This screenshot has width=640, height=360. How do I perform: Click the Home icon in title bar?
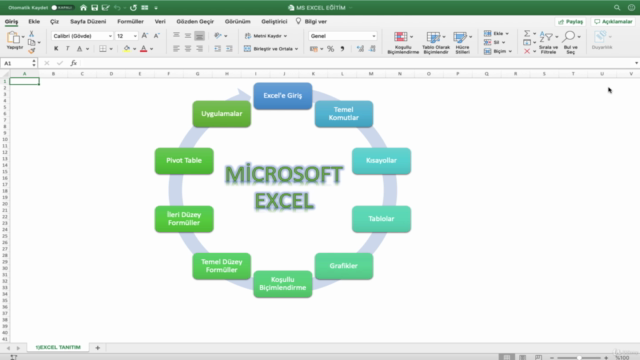pos(83,7)
